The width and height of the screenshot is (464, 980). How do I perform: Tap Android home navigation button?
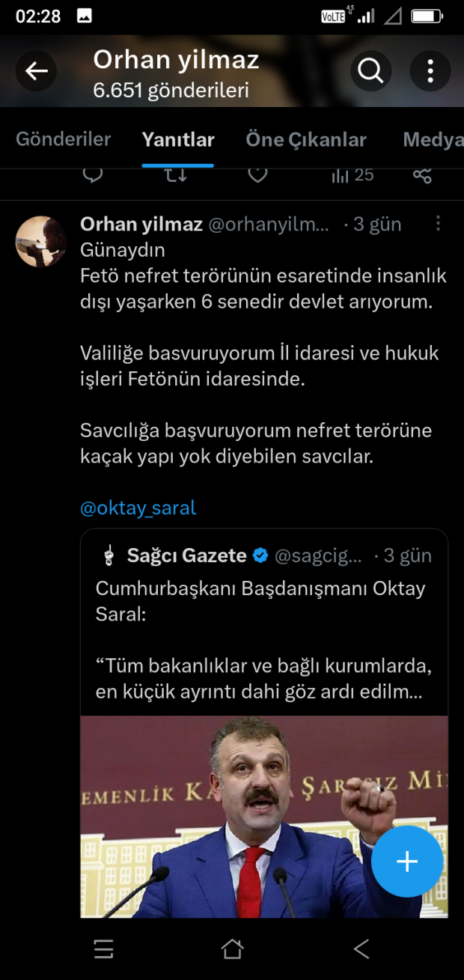pyautogui.click(x=232, y=949)
